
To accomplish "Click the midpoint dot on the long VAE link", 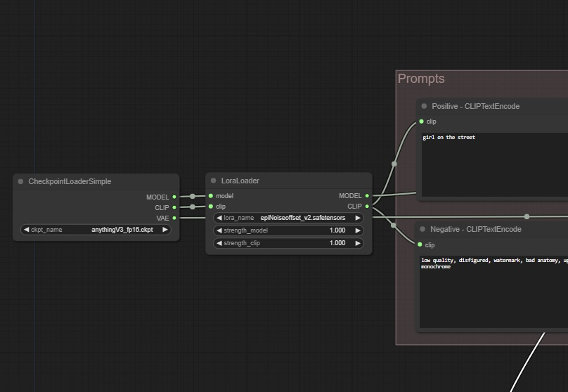I will tap(527, 216).
